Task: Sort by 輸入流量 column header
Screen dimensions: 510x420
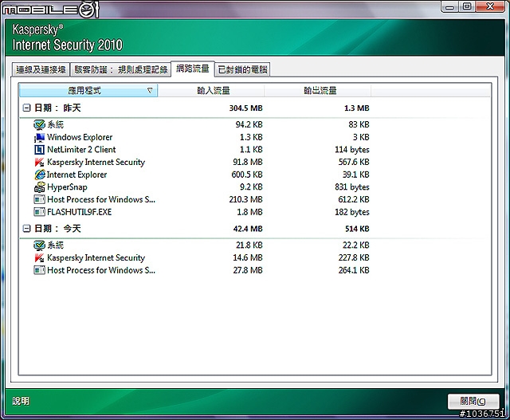Action: (213, 90)
